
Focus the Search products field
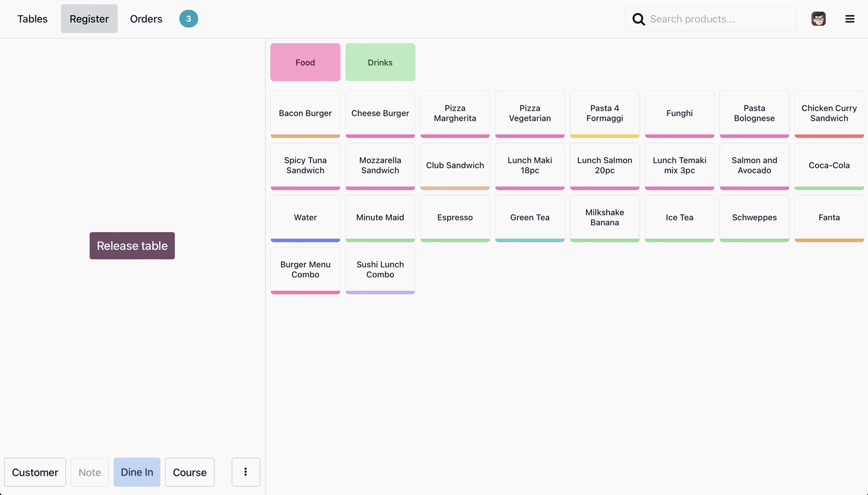tap(719, 19)
